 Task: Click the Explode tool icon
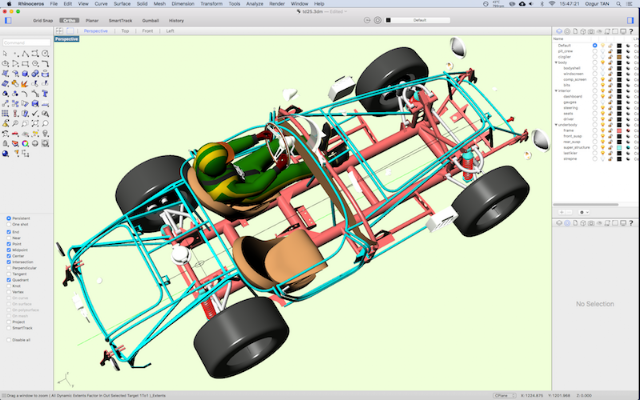click(x=25, y=84)
